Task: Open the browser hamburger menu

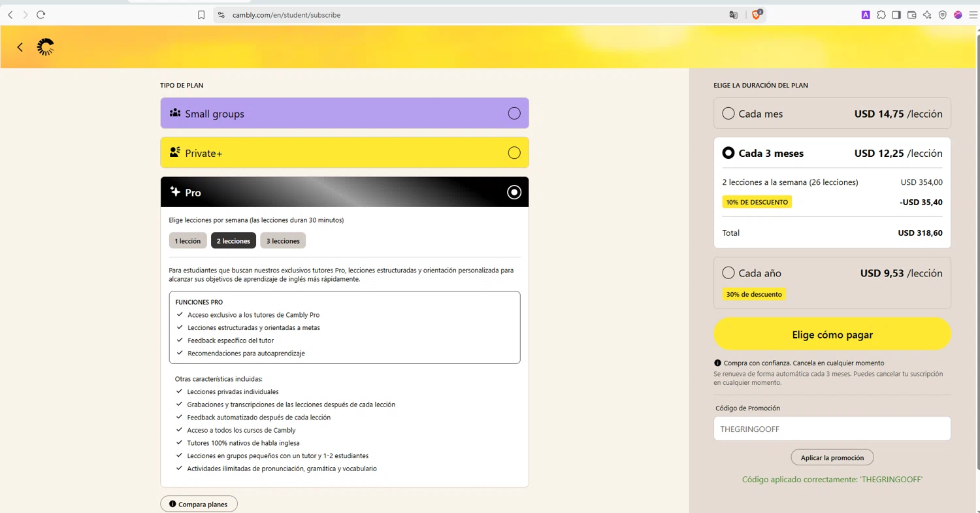Action: point(973,15)
